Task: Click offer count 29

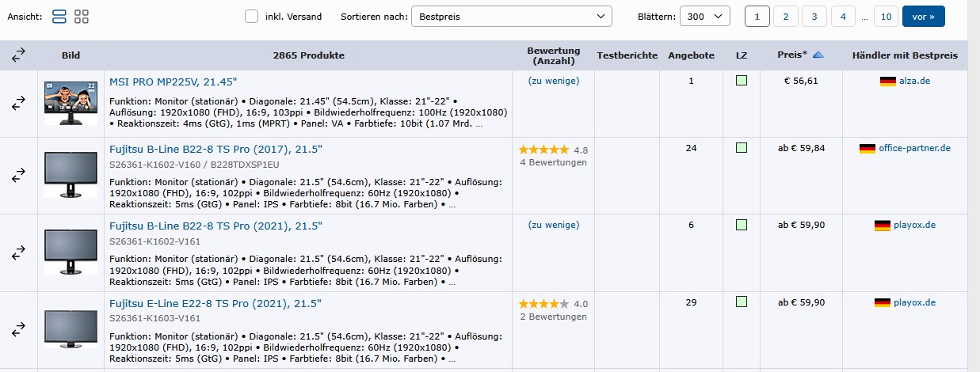Action: click(x=691, y=302)
